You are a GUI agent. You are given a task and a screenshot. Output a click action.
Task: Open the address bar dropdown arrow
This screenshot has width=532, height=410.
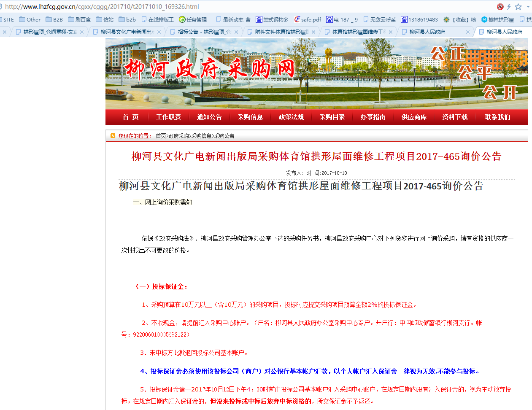(x=528, y=7)
